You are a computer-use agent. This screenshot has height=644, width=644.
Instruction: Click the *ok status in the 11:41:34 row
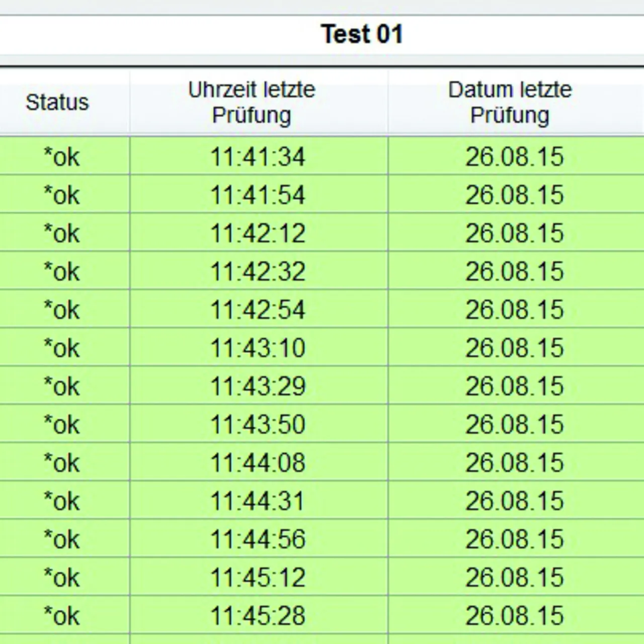(x=62, y=156)
